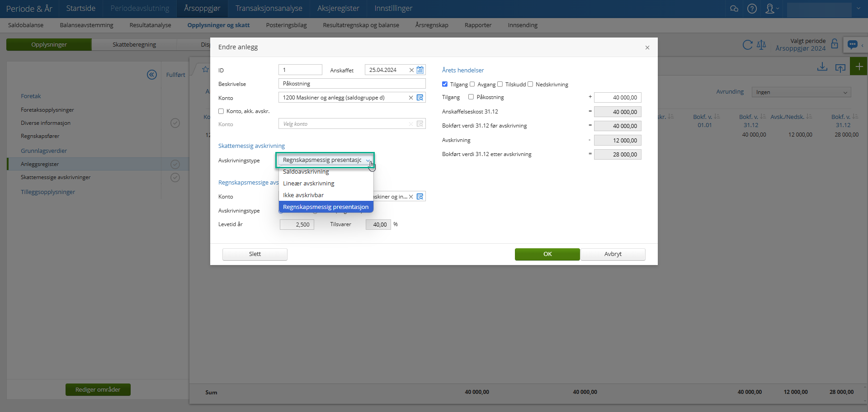Check the Avgang event checkbox

click(x=472, y=84)
